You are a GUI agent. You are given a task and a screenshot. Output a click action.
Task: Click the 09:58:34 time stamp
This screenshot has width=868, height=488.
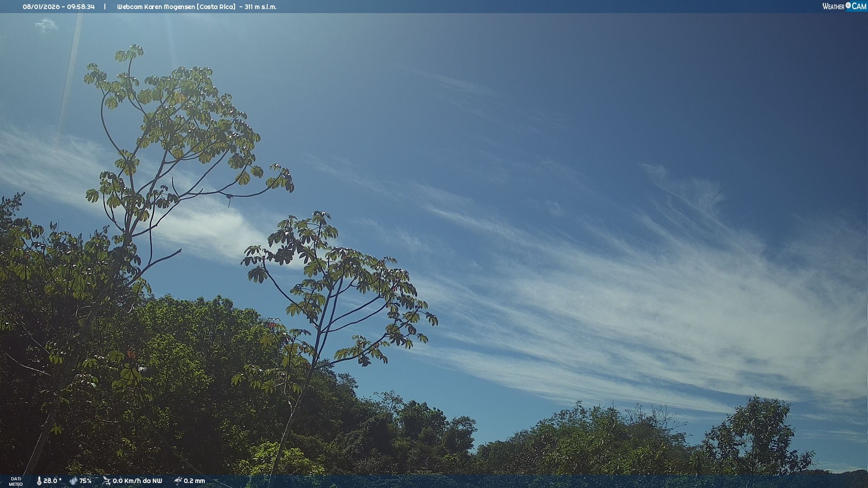[81, 7]
